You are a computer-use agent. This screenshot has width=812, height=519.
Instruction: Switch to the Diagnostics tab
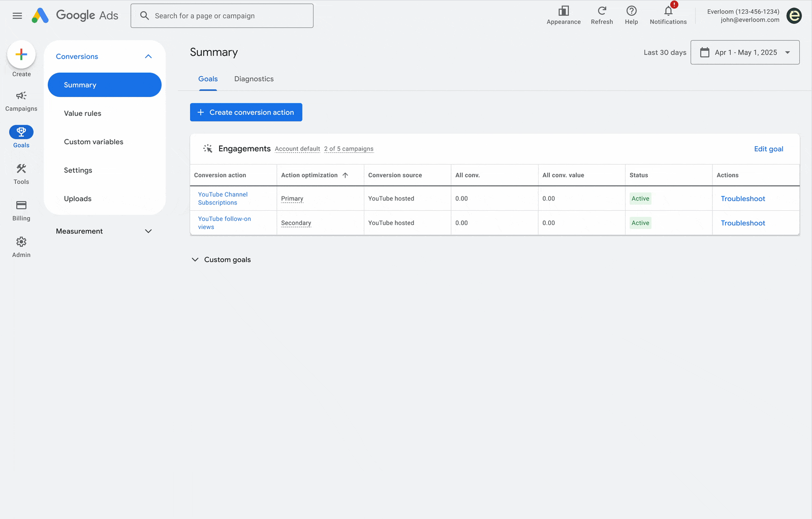pyautogui.click(x=254, y=79)
